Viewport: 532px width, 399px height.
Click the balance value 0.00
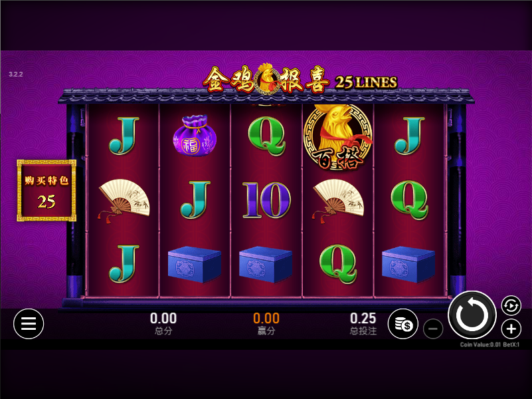pos(163,319)
